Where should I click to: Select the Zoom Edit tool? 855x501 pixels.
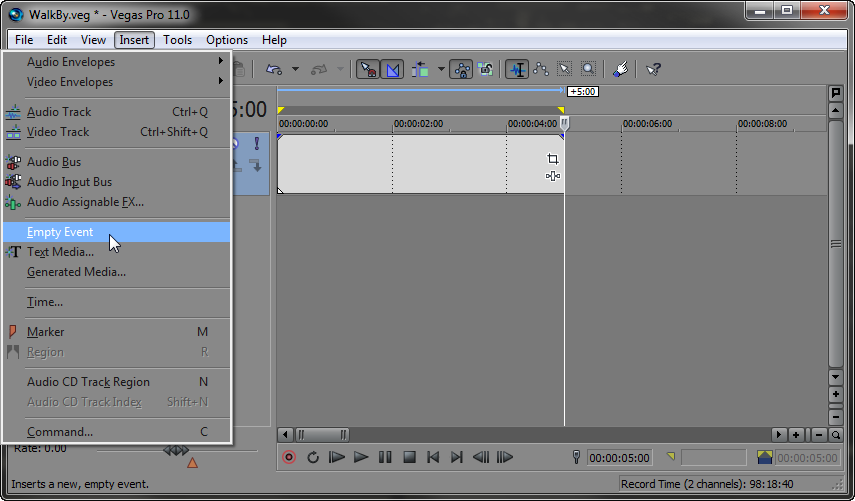point(588,69)
